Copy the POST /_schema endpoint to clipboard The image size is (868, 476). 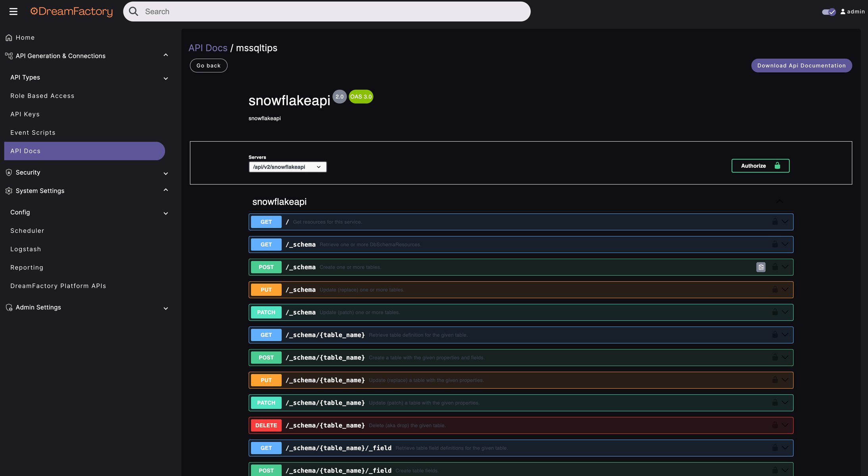coord(760,267)
